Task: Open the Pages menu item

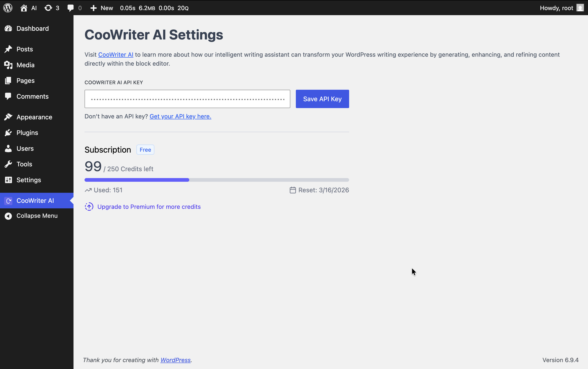Action: (25, 81)
